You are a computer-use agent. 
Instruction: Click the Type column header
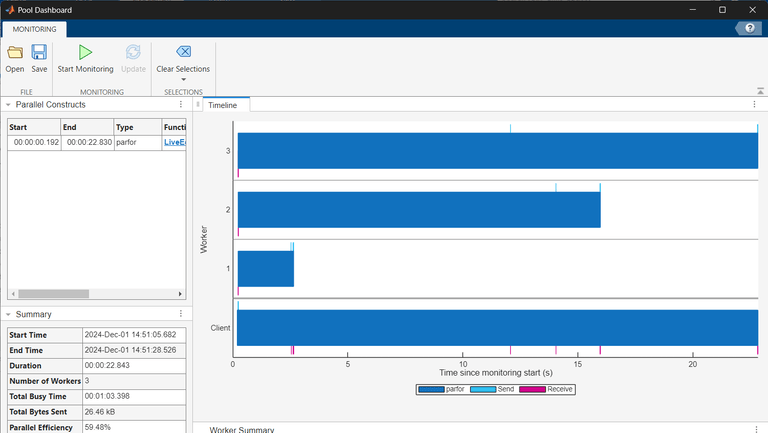click(x=136, y=127)
